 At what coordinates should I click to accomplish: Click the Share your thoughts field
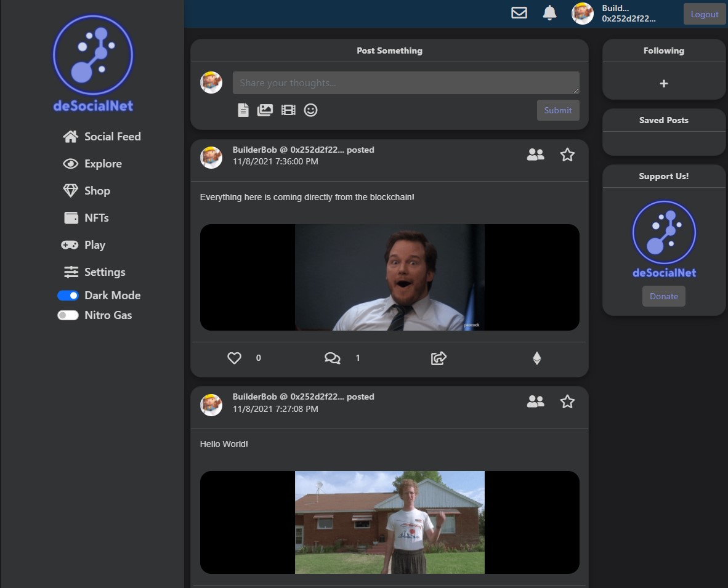point(406,83)
